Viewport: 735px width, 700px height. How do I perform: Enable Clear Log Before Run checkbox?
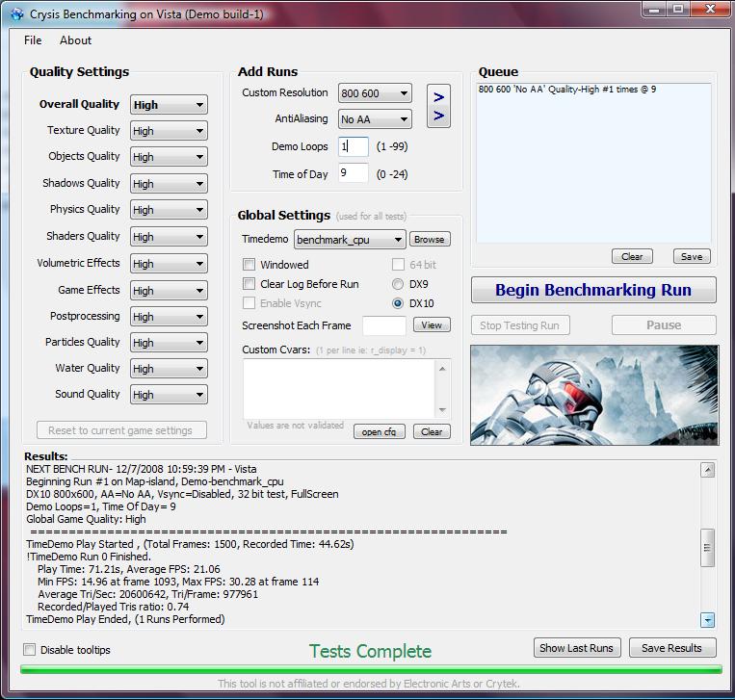pos(249,284)
